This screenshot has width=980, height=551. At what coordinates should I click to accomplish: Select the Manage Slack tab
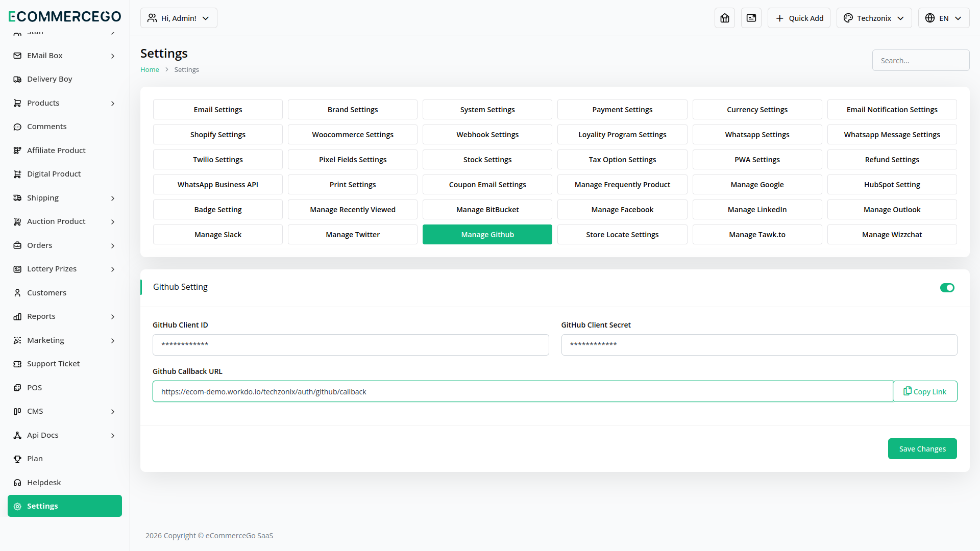pyautogui.click(x=218, y=235)
